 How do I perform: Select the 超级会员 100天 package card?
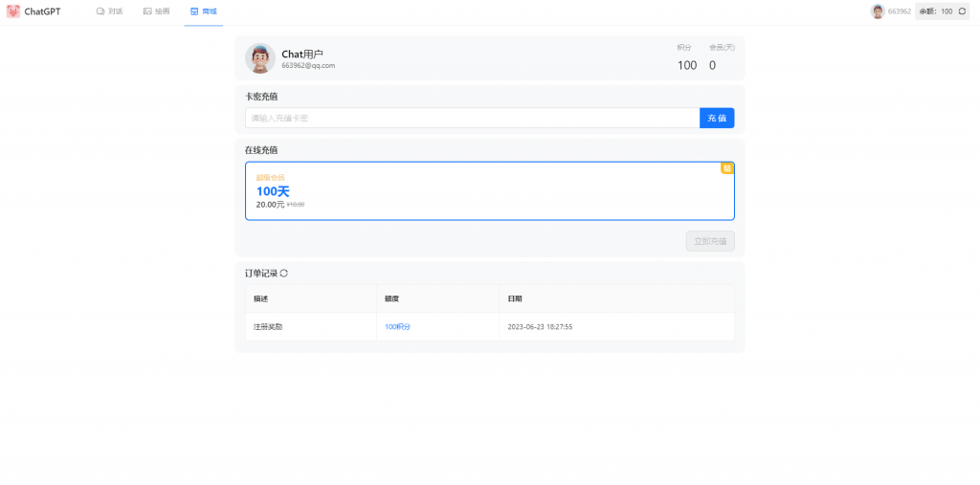490,191
